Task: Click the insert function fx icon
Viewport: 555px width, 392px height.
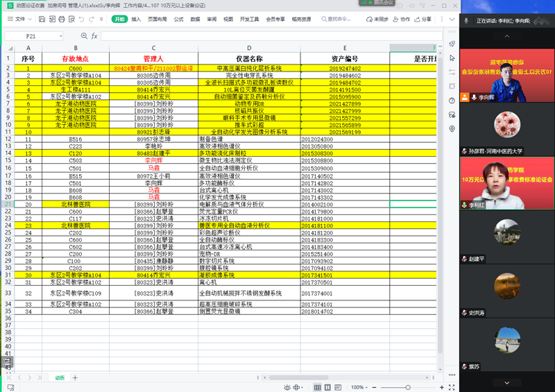Action: [x=94, y=35]
